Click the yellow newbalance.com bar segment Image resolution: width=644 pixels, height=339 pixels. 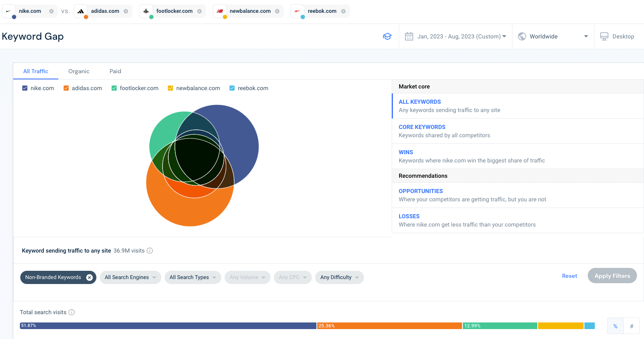coord(561,326)
